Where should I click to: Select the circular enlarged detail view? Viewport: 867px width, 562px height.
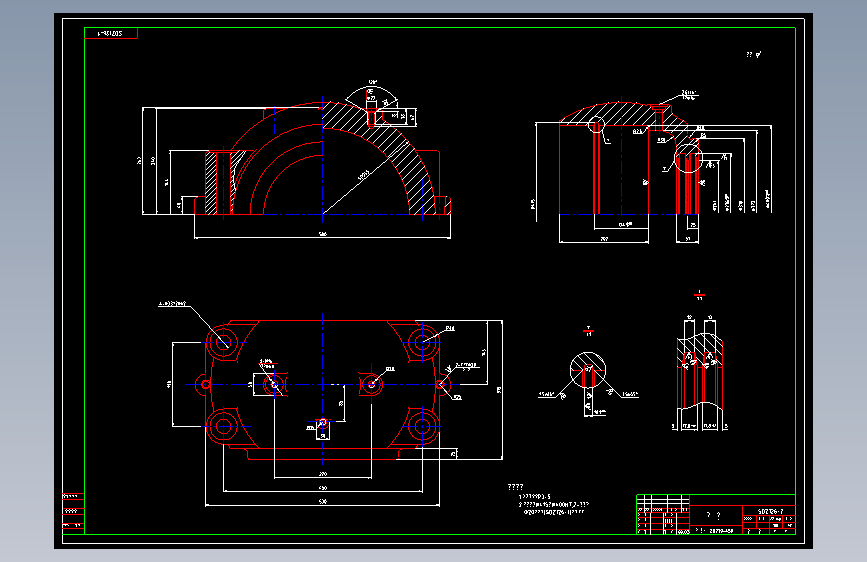(x=588, y=372)
